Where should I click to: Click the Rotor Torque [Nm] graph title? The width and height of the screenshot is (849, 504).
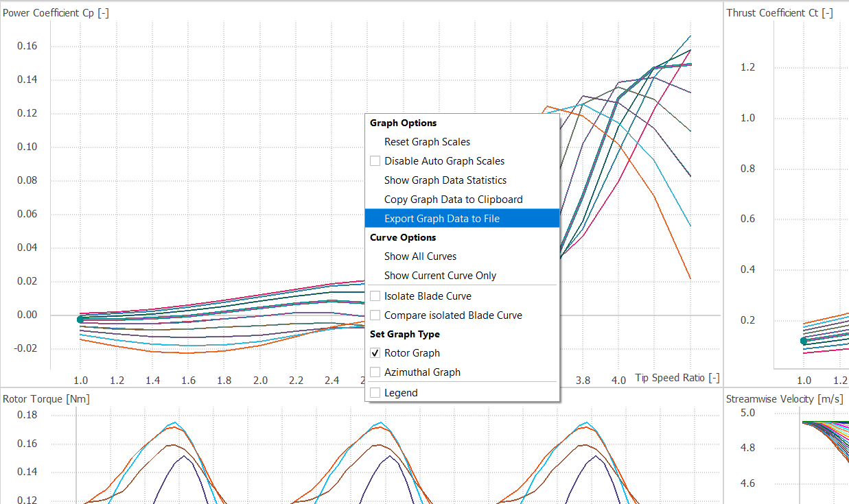pos(47,399)
